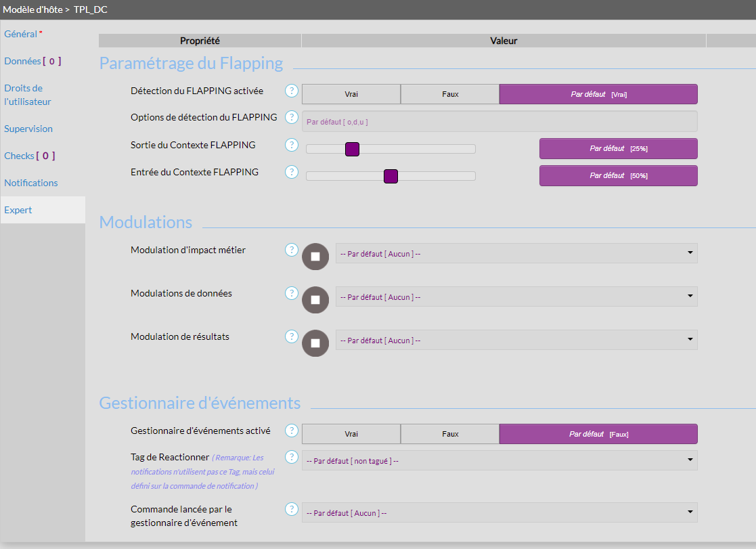This screenshot has height=549, width=756.
Task: Click help icon for Tag de Reactionner
Action: tap(291, 458)
